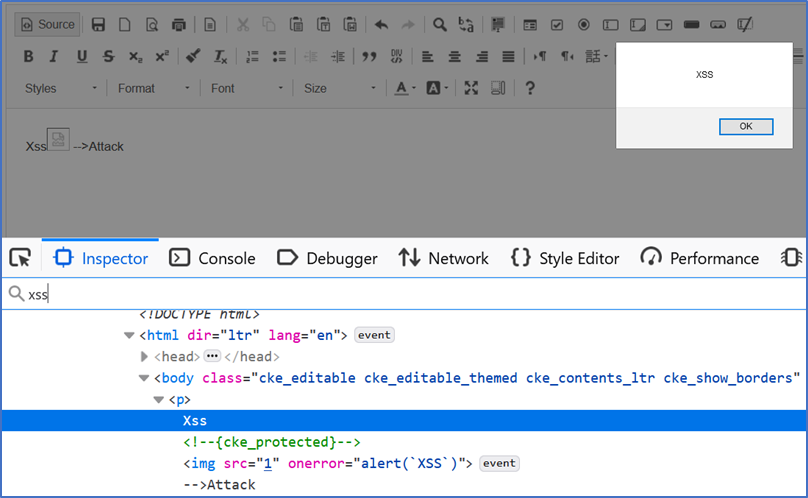The image size is (808, 498).
Task: Toggle the Show Blocks icon
Action: [x=498, y=89]
